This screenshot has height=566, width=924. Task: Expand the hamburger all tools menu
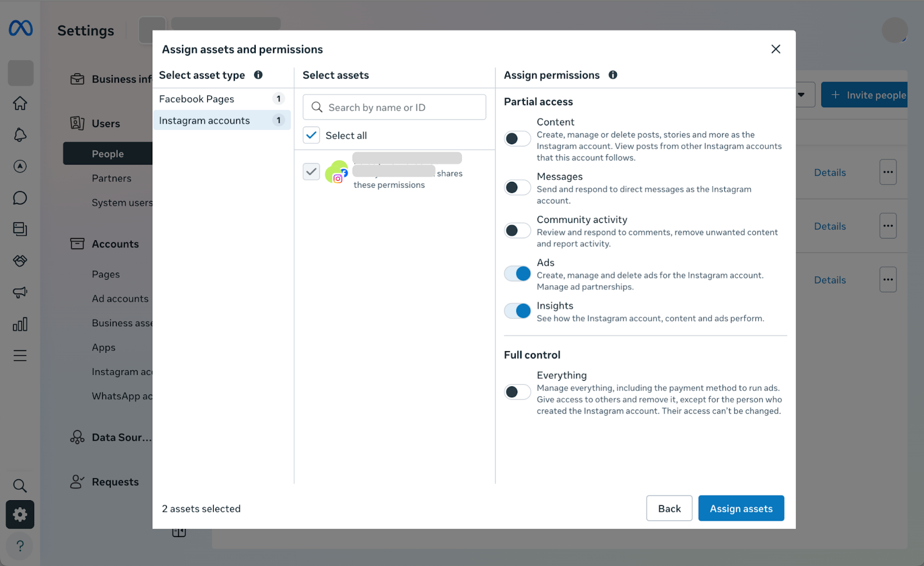(x=20, y=356)
